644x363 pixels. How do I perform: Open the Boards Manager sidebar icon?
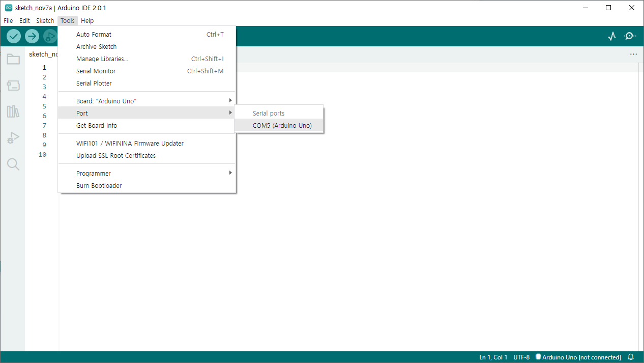13,86
